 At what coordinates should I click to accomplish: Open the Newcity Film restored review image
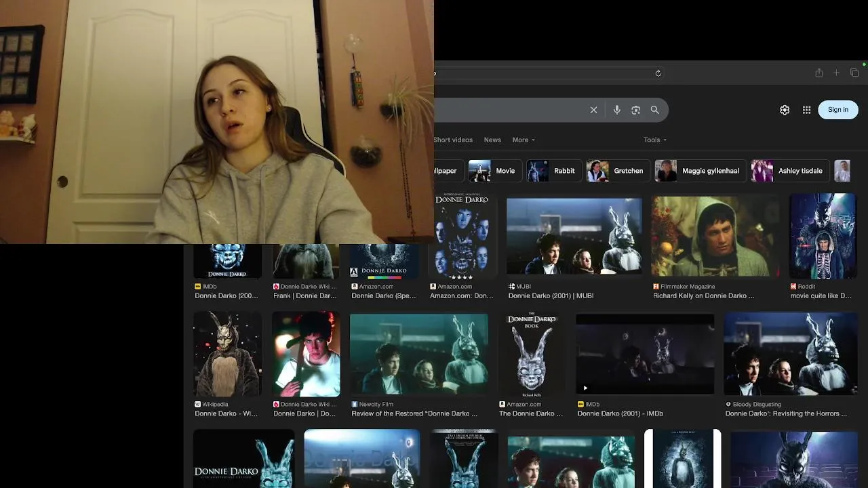(x=418, y=354)
